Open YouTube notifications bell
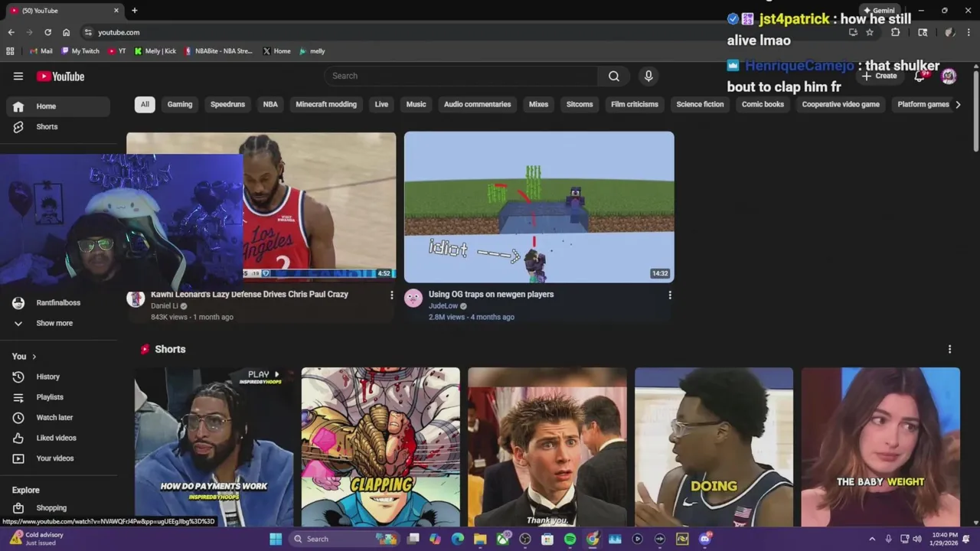The height and width of the screenshot is (551, 980). (x=920, y=76)
